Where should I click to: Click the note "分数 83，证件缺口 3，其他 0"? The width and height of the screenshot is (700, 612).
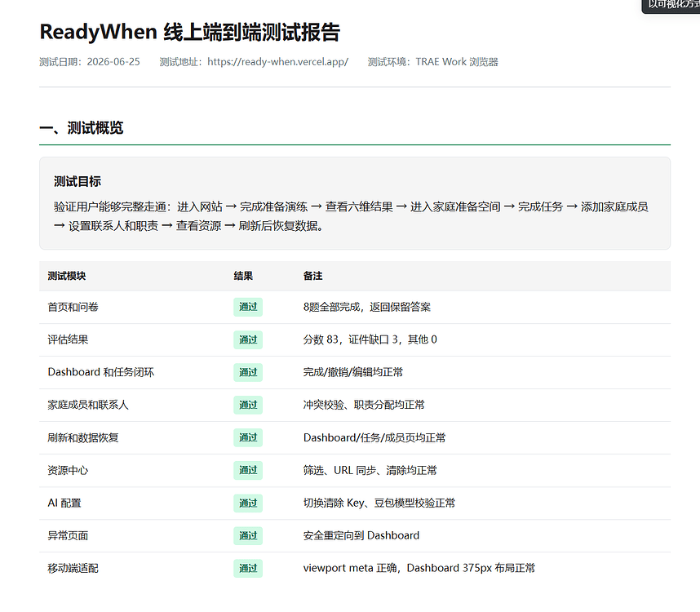pos(370,339)
